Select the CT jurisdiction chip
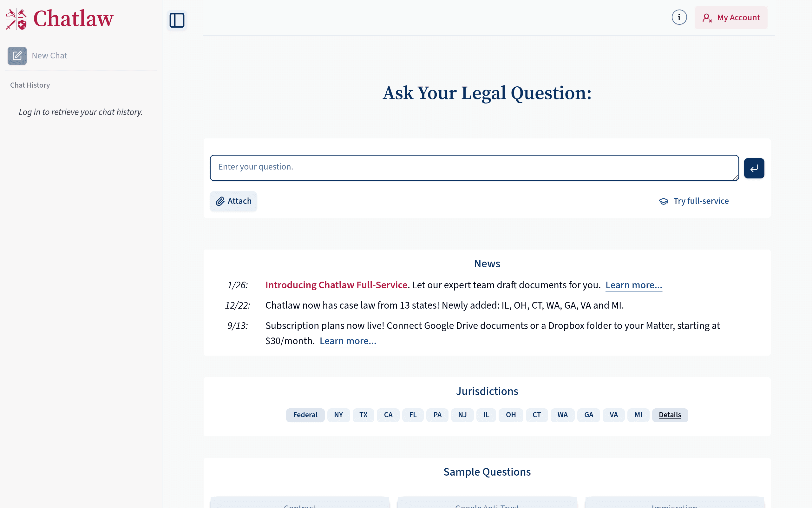The image size is (812, 508). click(537, 415)
